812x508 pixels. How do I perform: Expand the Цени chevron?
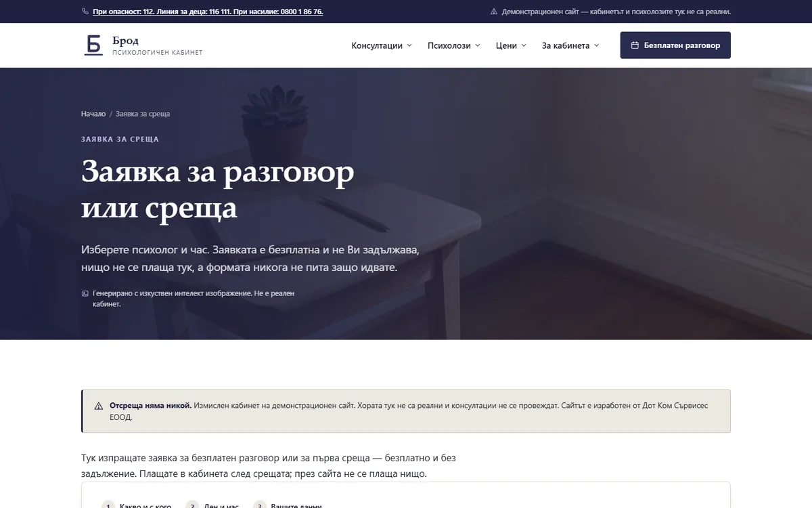coord(523,45)
